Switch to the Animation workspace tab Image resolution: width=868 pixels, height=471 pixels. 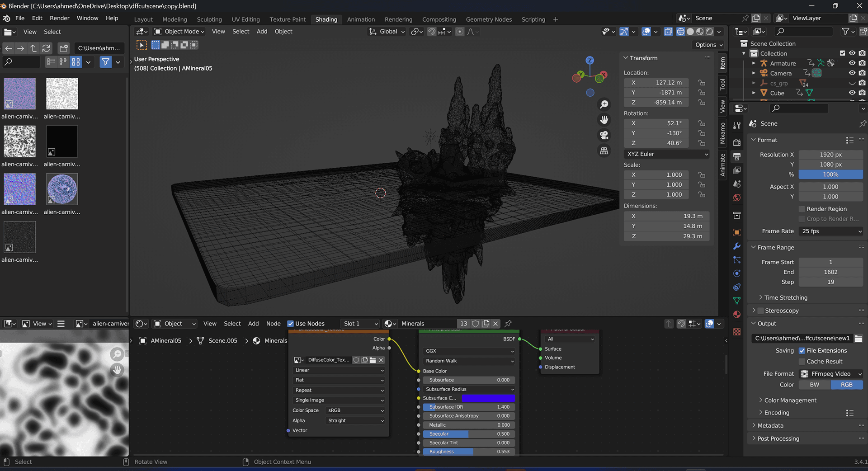click(361, 19)
